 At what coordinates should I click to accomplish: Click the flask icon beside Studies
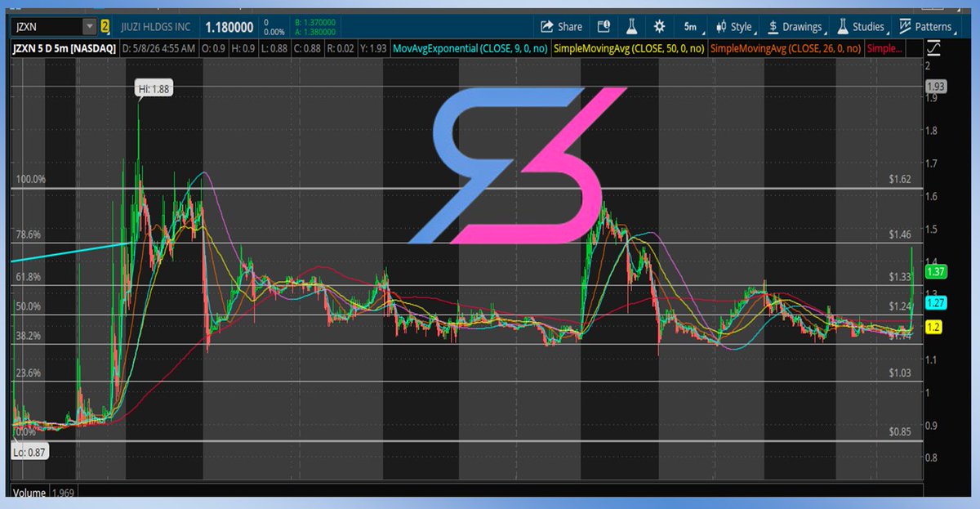[844, 27]
